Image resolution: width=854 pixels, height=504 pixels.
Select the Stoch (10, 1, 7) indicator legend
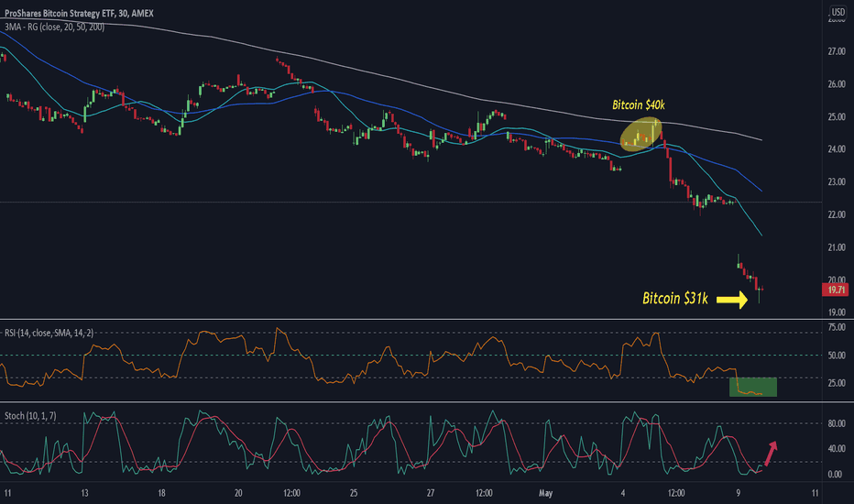pos(30,416)
